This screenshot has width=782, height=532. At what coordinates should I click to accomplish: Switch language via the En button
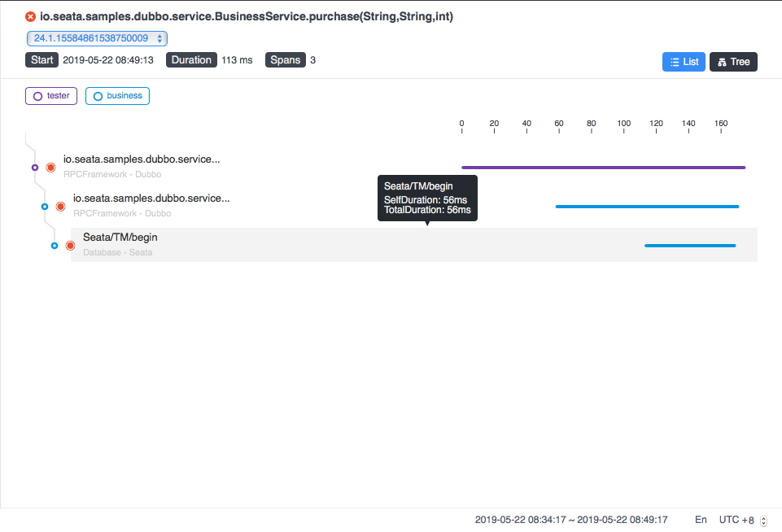click(701, 520)
